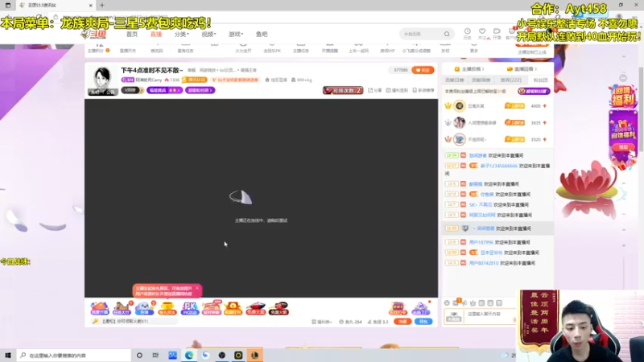Click the first gift bar icon 我要开播
Screen dimensions: 644x362
coord(99,308)
